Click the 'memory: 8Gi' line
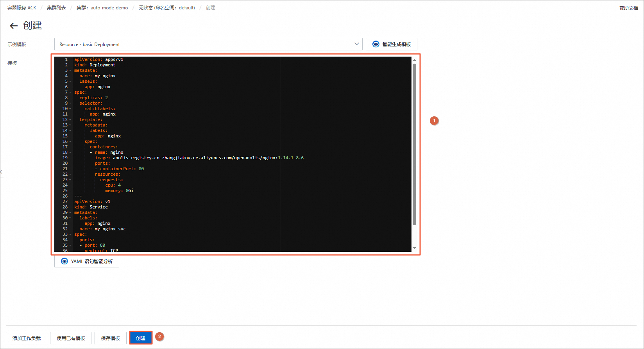 119,191
